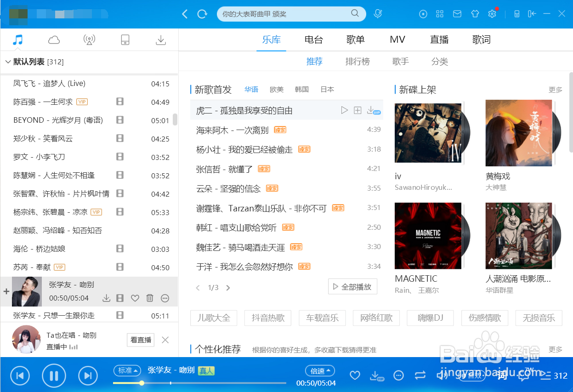Seek using playback progress bar
Image resolution: width=573 pixels, height=392 pixels.
[x=199, y=383]
